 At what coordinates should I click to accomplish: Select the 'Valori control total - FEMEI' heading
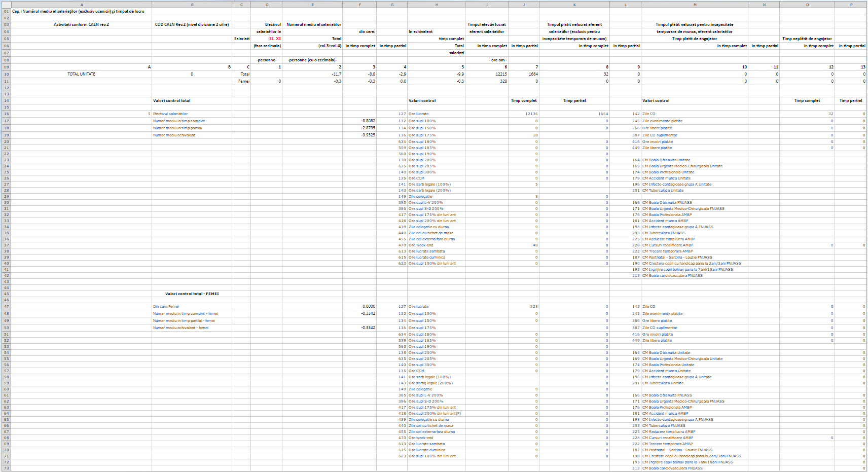click(x=192, y=294)
